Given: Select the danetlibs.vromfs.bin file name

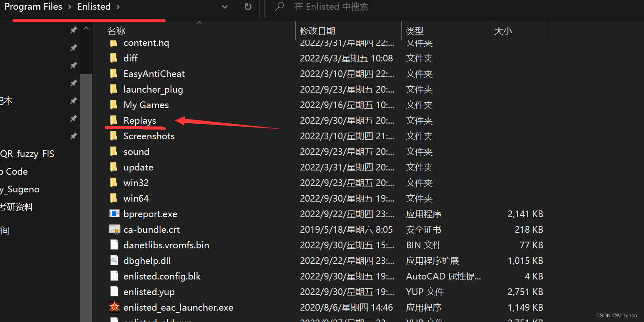Looking at the screenshot, I should (x=166, y=245).
